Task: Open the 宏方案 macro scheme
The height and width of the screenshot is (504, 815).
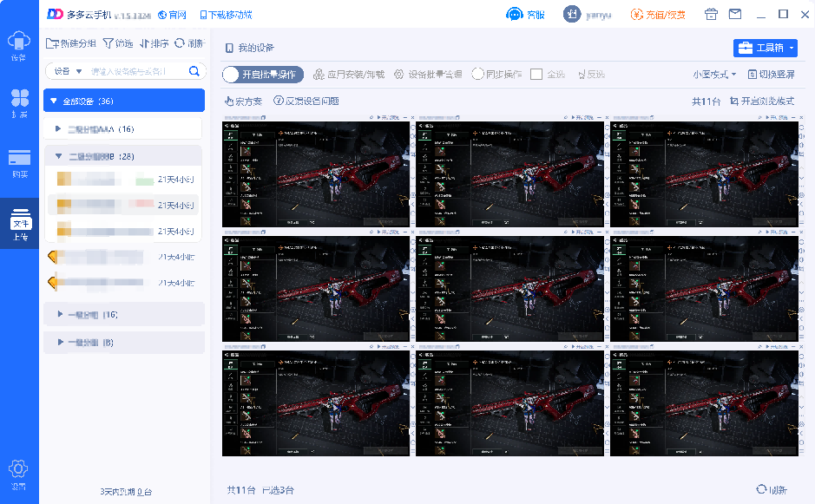Action: coord(243,101)
